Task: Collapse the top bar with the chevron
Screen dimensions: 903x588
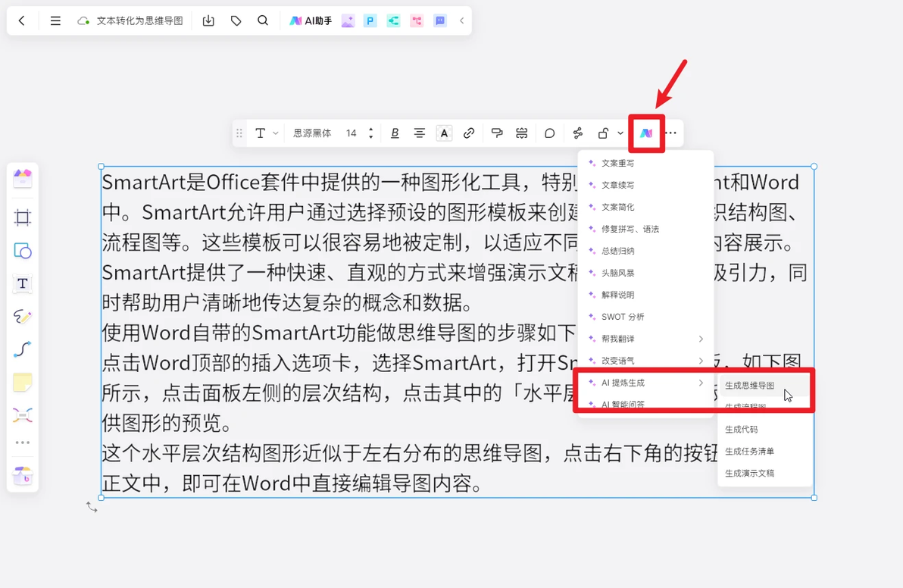Action: 462,20
